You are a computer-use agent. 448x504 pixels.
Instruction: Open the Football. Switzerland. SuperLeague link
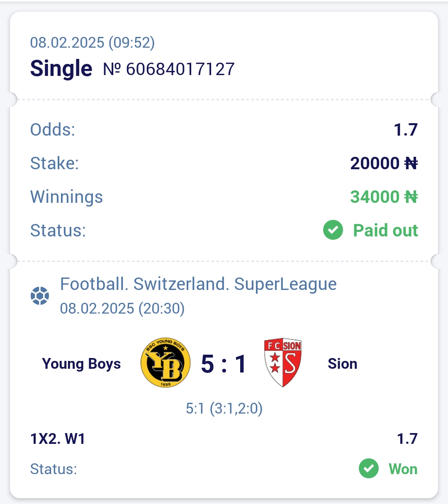tap(198, 284)
